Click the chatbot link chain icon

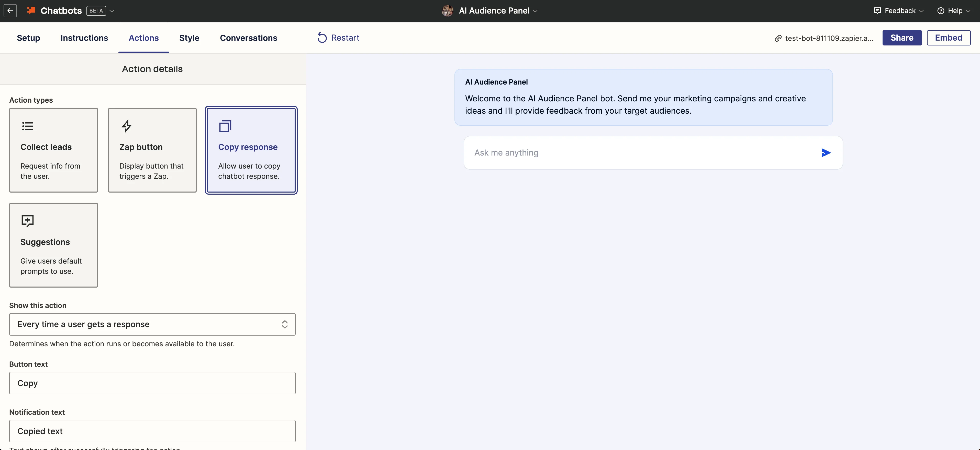778,38
